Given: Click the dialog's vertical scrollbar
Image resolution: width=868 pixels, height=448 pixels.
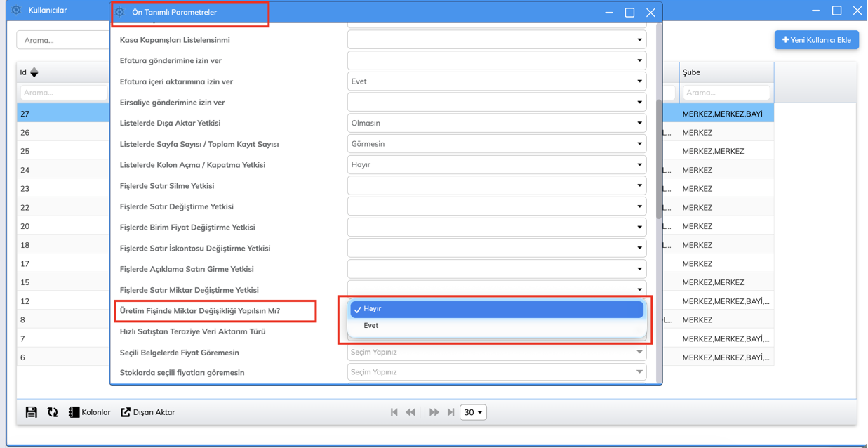Looking at the screenshot, I should click(x=658, y=160).
